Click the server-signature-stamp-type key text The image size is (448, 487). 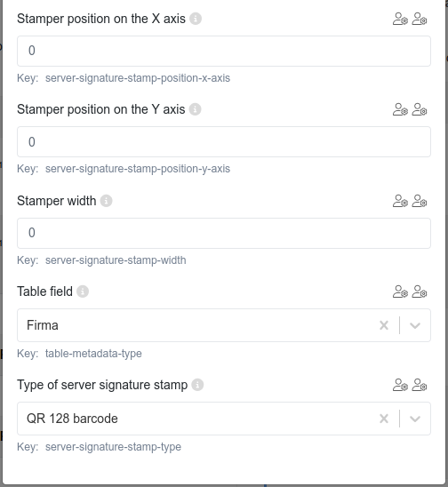[113, 447]
